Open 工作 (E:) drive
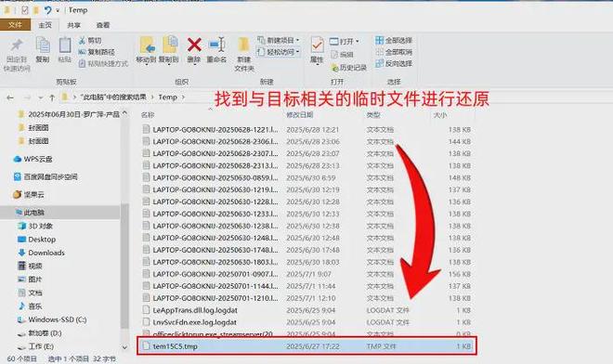The width and height of the screenshot is (613, 364). 35,346
